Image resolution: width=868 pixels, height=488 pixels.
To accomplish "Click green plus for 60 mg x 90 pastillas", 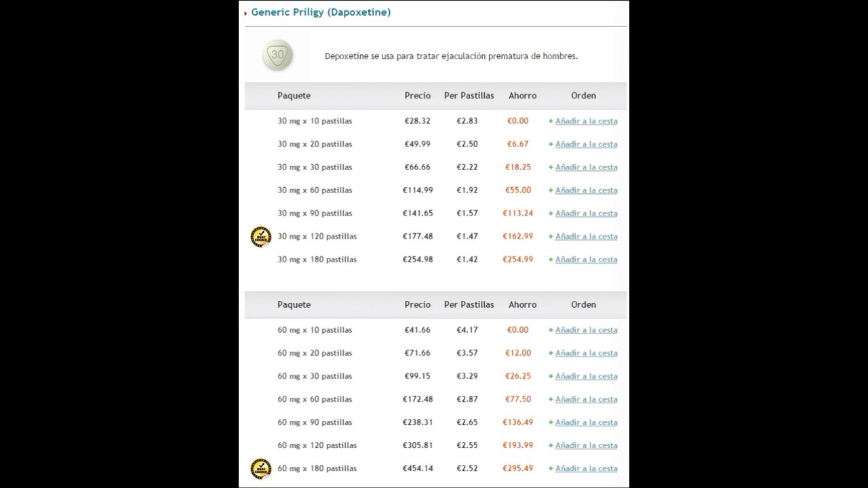I will click(551, 422).
